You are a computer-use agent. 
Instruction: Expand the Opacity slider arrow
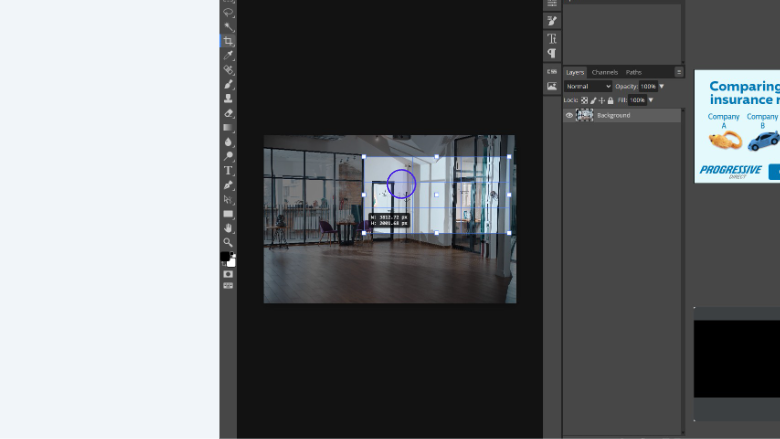[662, 86]
